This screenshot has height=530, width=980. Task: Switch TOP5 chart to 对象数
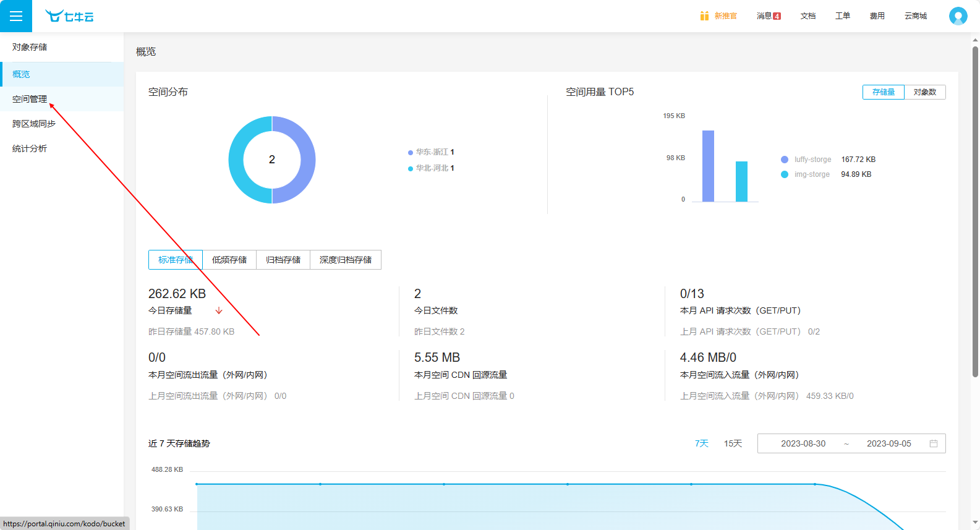pyautogui.click(x=925, y=92)
